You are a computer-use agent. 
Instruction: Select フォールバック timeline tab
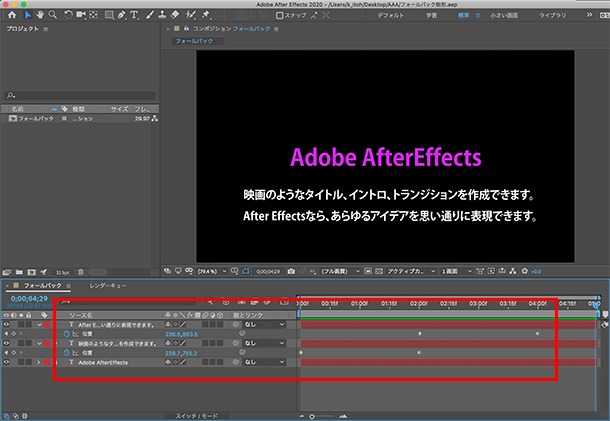43,286
